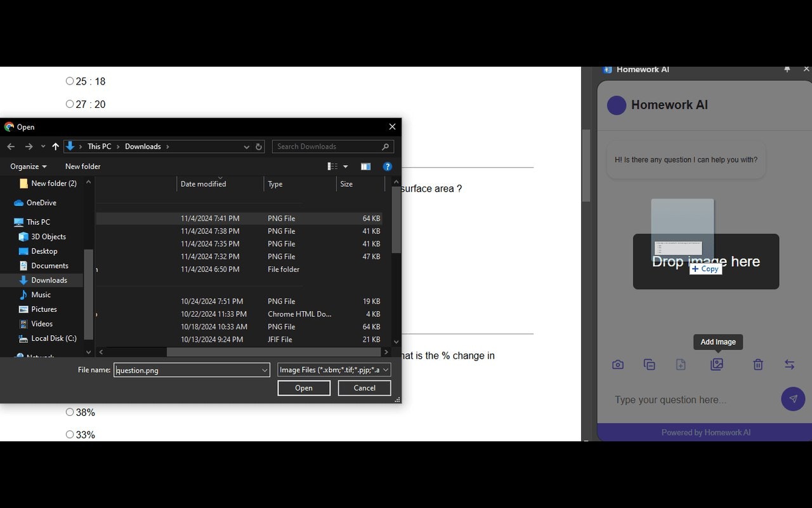Click the copy/duplicate icon in Homework AI toolbar
This screenshot has width=812, height=508.
tap(649, 364)
